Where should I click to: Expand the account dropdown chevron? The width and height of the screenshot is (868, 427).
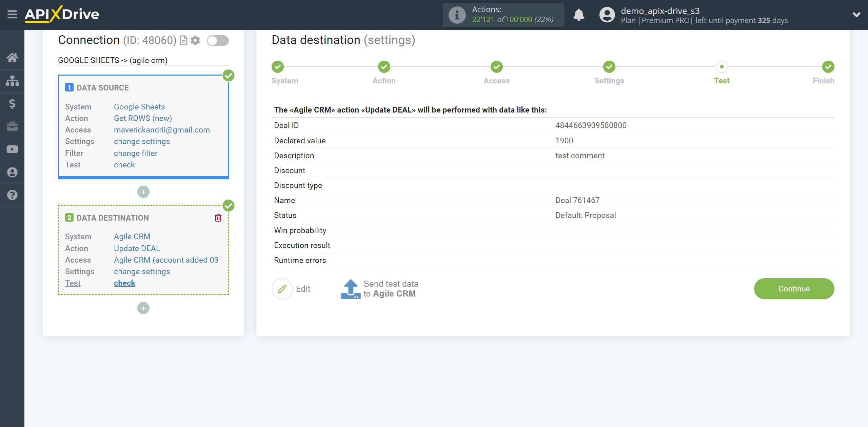pos(856,15)
